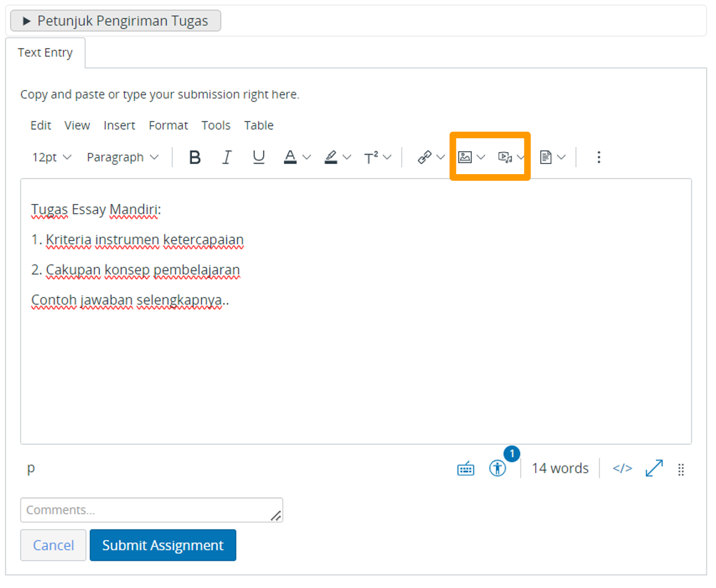This screenshot has height=588, width=716.
Task: Open text color picker arrow
Action: click(307, 157)
